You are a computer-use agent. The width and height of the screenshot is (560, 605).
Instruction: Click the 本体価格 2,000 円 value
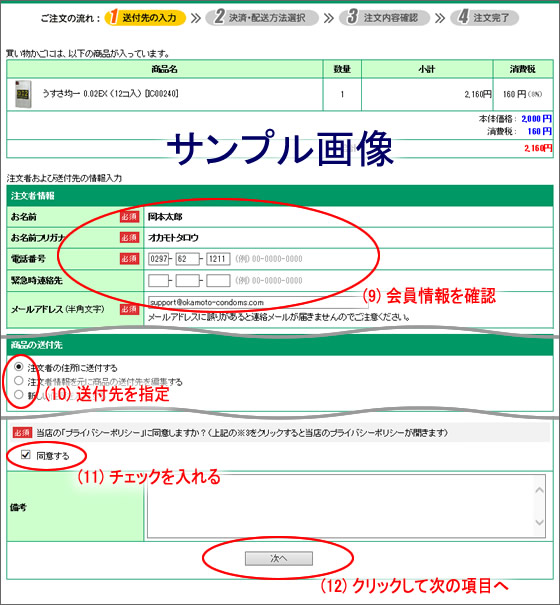pyautogui.click(x=536, y=119)
